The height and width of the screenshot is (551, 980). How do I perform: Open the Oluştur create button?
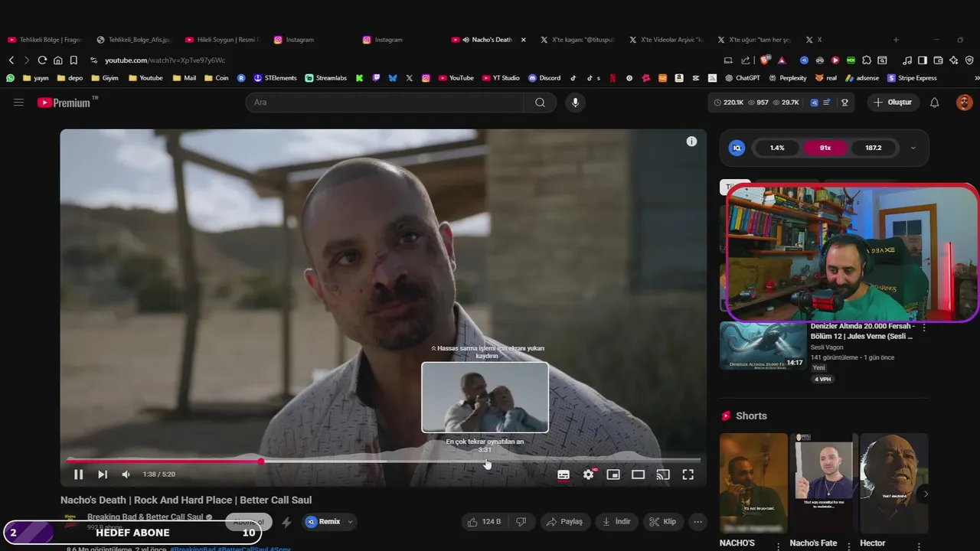[x=893, y=103]
